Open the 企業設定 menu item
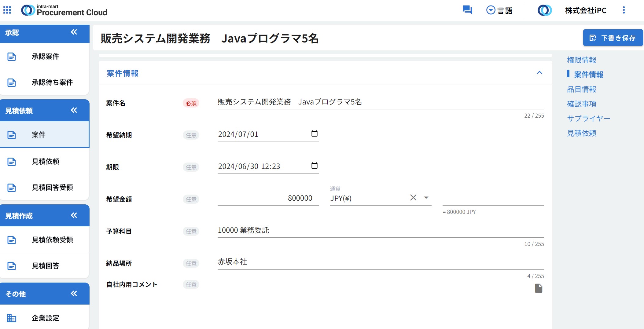 click(45, 318)
